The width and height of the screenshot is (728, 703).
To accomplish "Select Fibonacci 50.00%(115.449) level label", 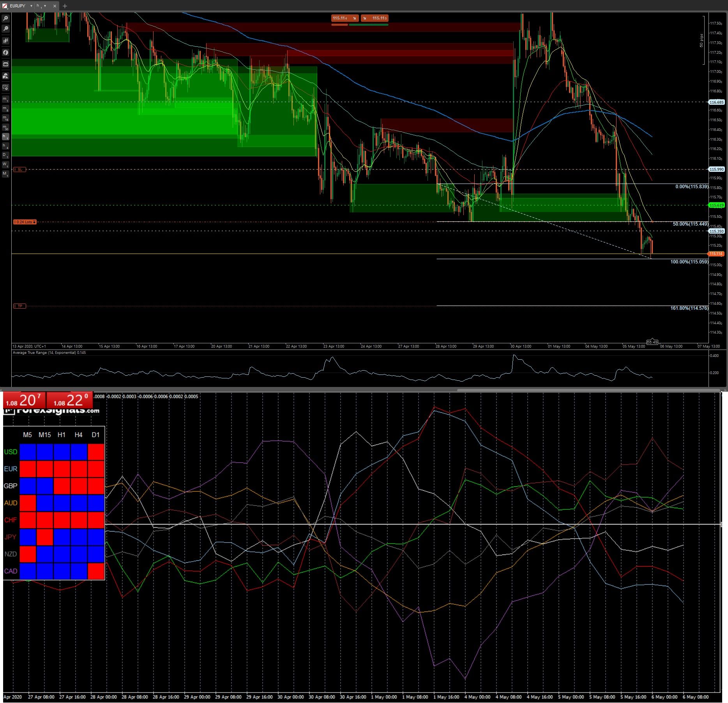I will [690, 224].
